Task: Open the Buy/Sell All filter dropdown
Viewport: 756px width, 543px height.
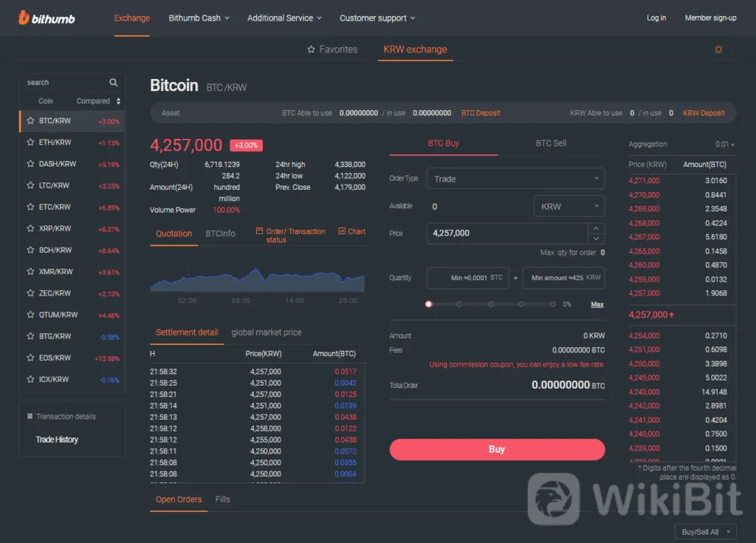Action: pyautogui.click(x=706, y=532)
